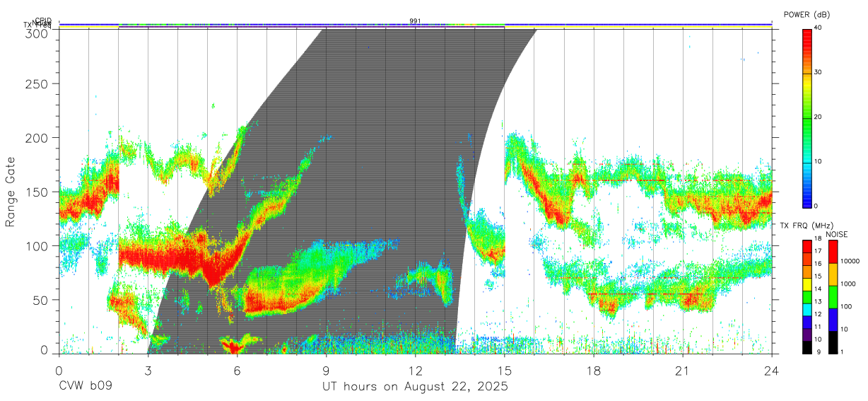This screenshot has height=401, width=868.
Task: Click the 150 tick on the Range Gate axis
Action: 38,192
